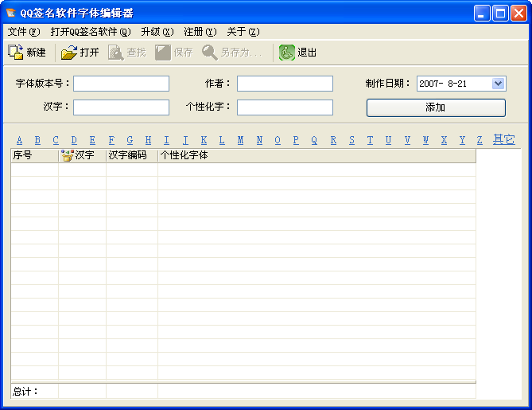The height and width of the screenshot is (410, 532).
Task: Close the font editor window
Action: pyautogui.click(x=518, y=14)
